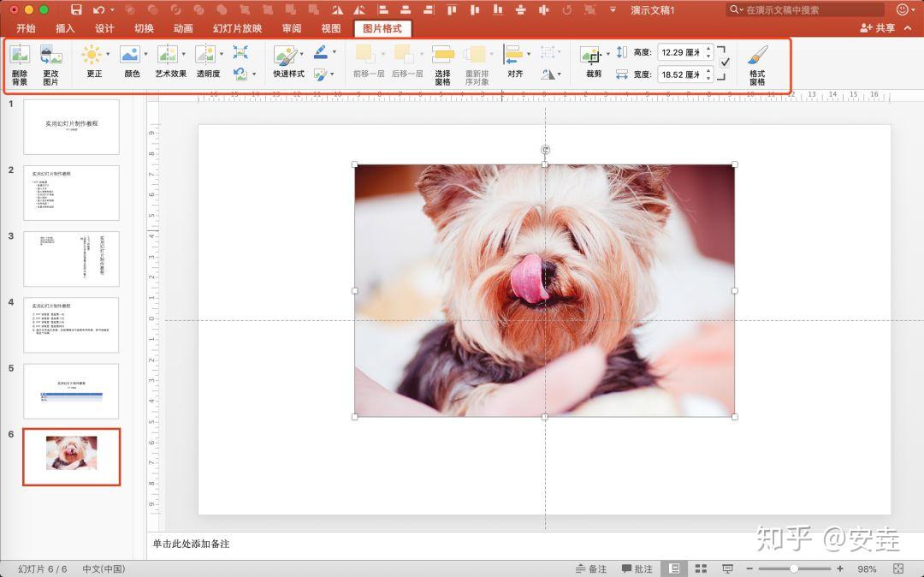
Task: Open the Review (审阅) tab
Action: click(292, 28)
